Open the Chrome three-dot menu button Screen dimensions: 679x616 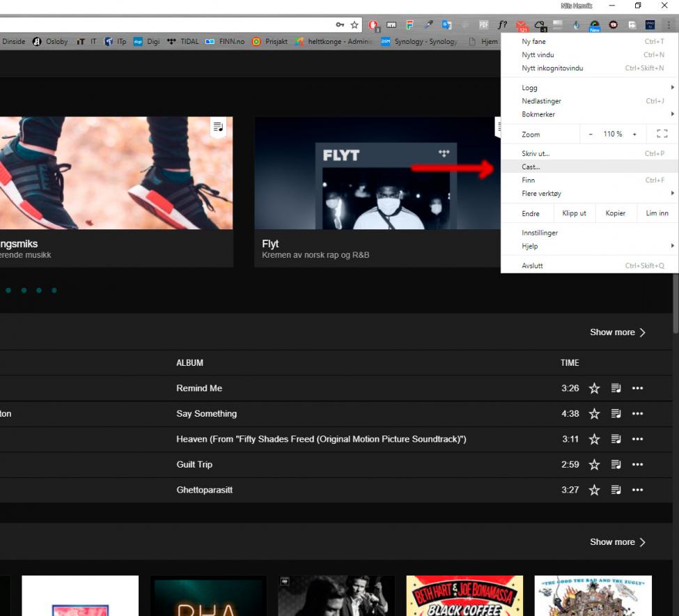point(668,25)
